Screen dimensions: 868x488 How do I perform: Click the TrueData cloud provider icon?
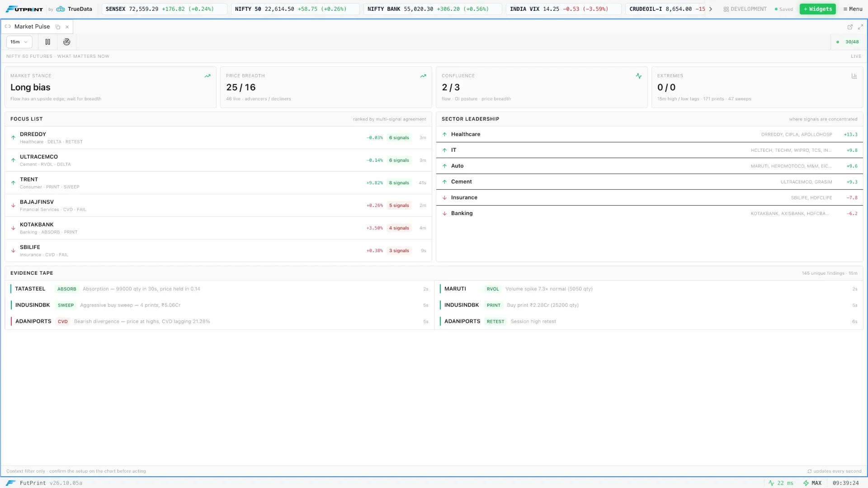pos(61,9)
